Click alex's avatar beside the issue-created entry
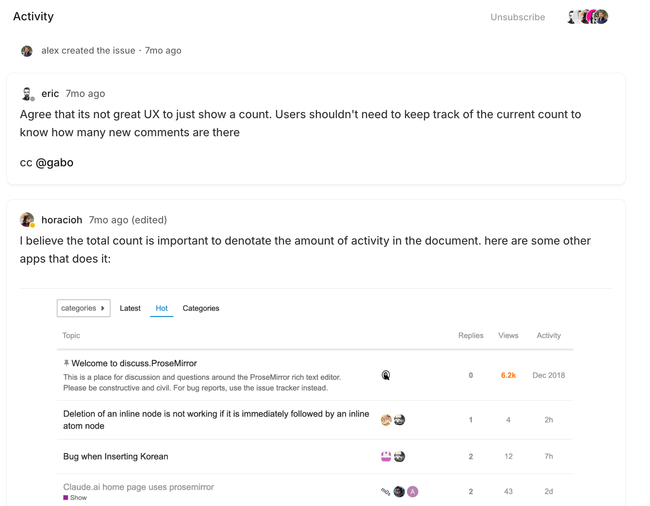650x506 pixels. [x=27, y=51]
